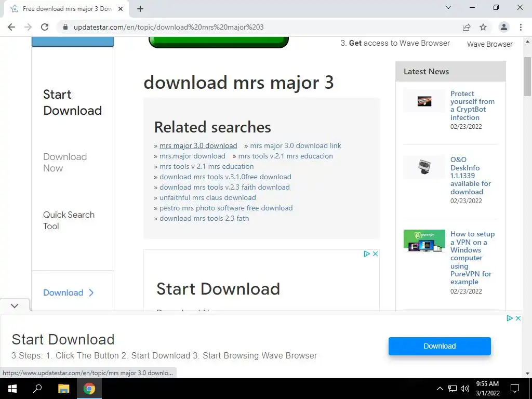Click O&O DeskInfo news thumbnail

(424, 167)
